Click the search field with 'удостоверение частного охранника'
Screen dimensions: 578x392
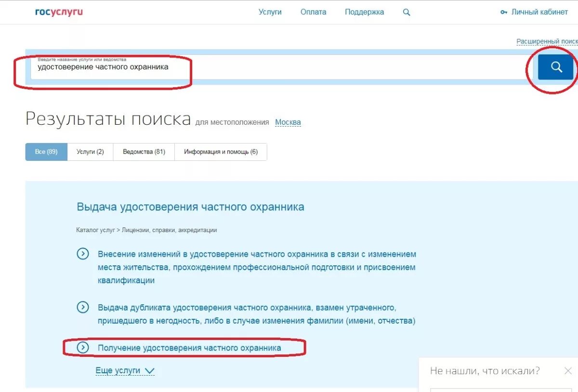click(x=281, y=67)
